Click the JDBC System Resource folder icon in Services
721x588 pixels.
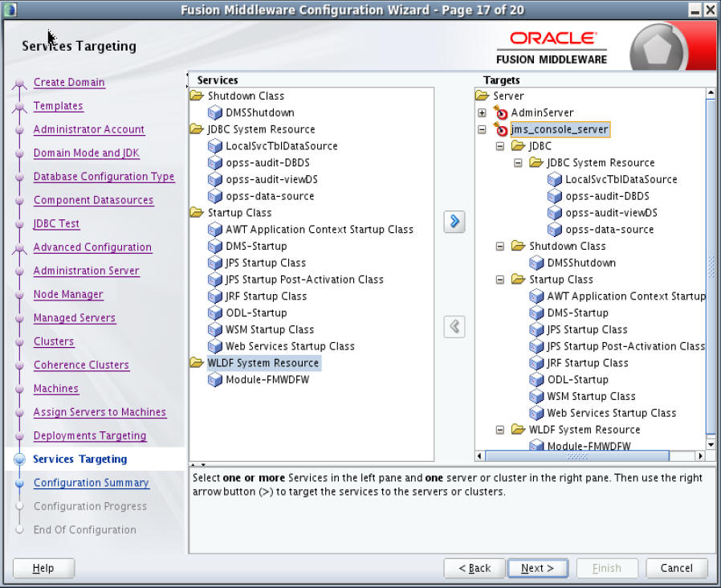pyautogui.click(x=197, y=129)
